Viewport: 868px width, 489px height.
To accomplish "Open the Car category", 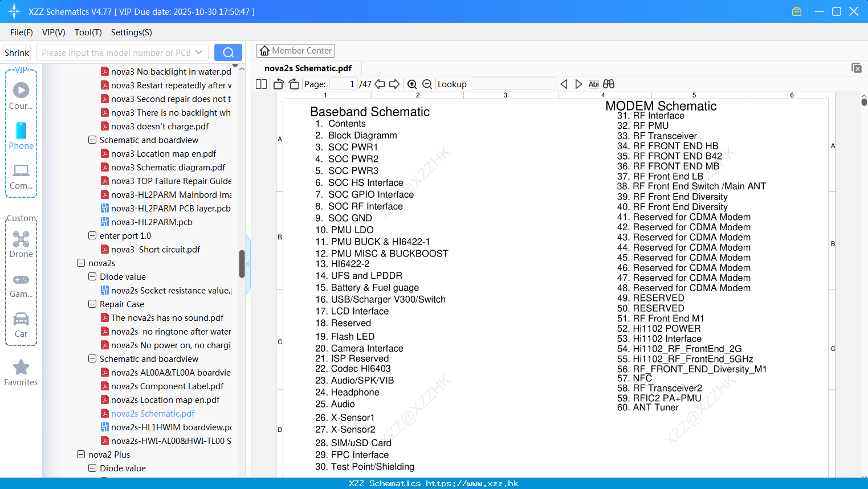I will point(21,319).
